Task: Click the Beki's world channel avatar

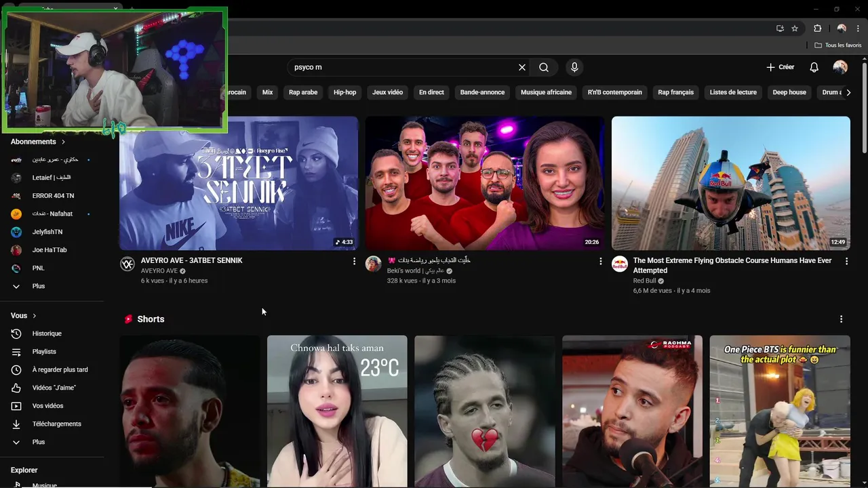Action: click(x=374, y=264)
